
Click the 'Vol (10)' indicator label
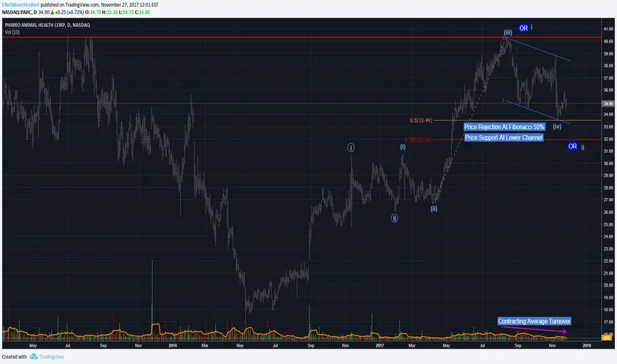(12, 32)
